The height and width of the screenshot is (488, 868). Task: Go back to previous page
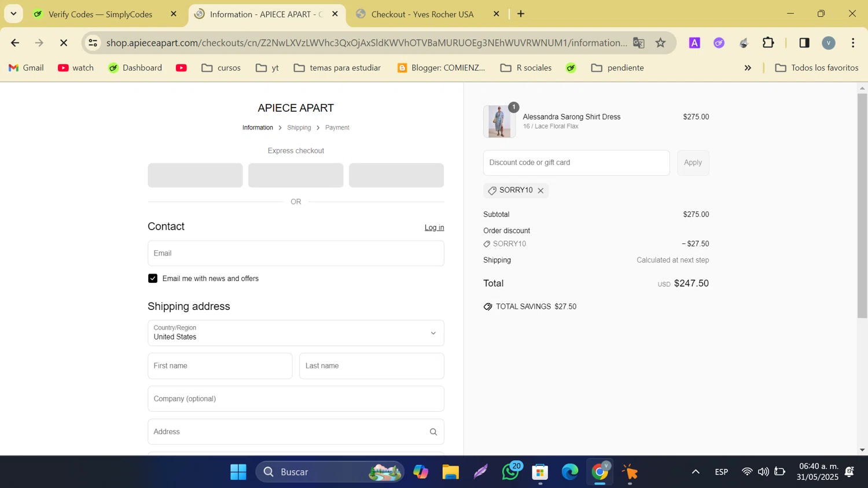click(x=15, y=43)
